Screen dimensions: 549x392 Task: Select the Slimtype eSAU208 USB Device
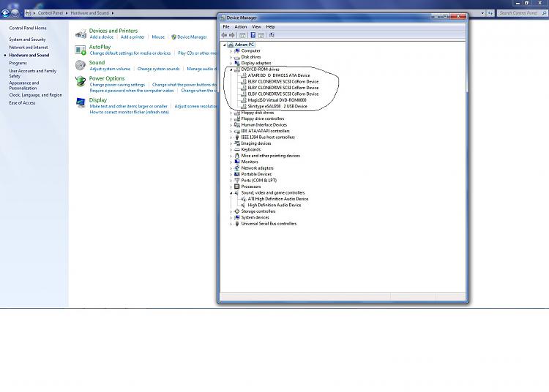277,106
